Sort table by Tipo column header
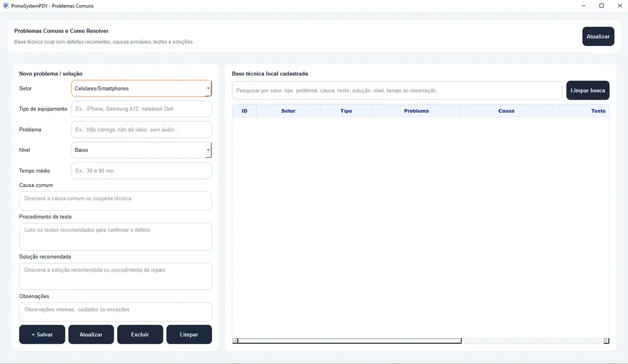This screenshot has width=628, height=364. [x=346, y=111]
